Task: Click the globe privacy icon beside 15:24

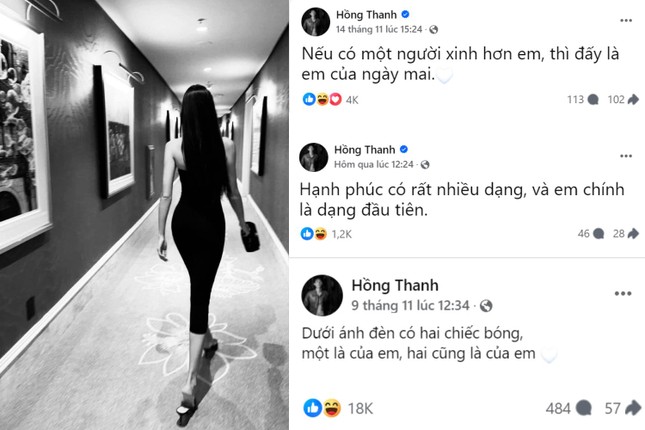Action: tap(434, 30)
